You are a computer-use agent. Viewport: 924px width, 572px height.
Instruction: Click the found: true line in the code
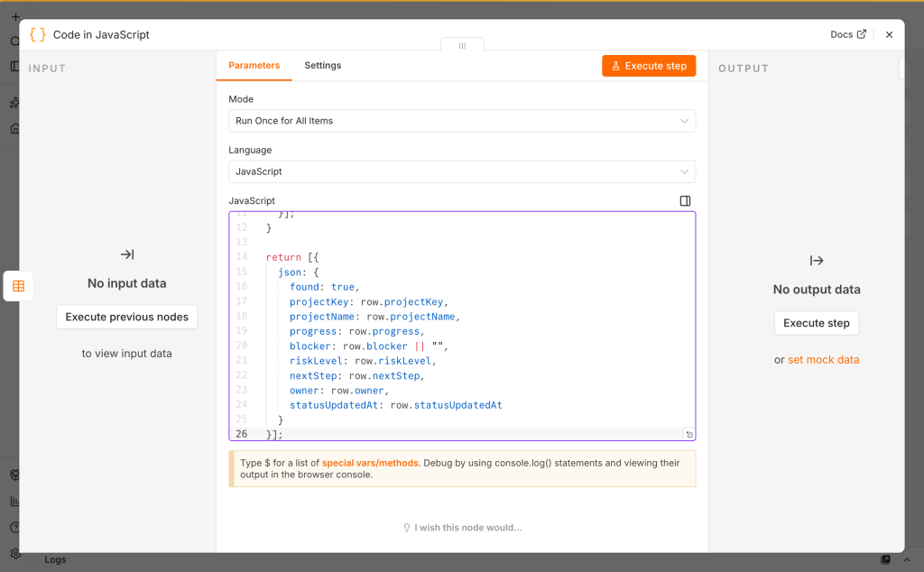click(324, 287)
